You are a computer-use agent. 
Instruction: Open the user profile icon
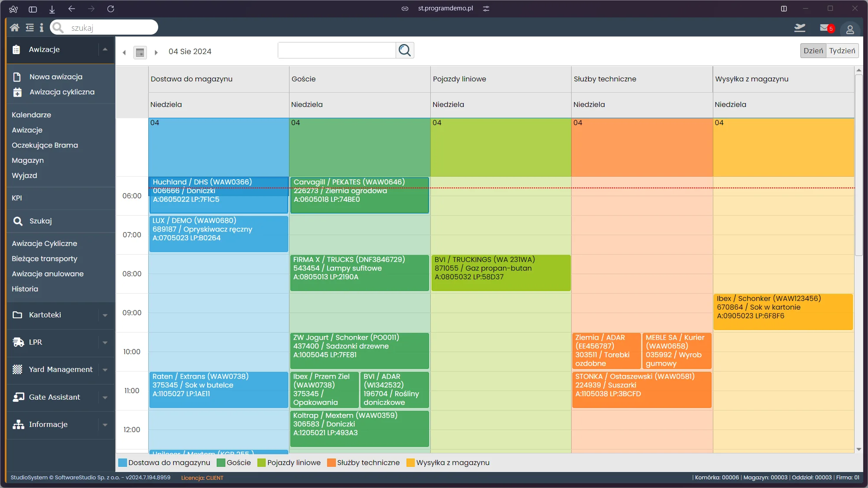click(x=850, y=29)
